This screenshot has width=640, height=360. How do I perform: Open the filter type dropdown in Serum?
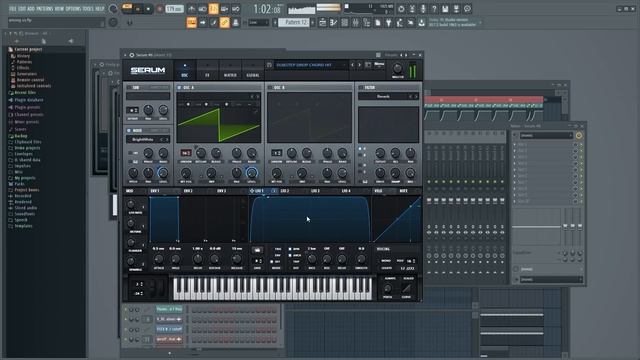383,96
